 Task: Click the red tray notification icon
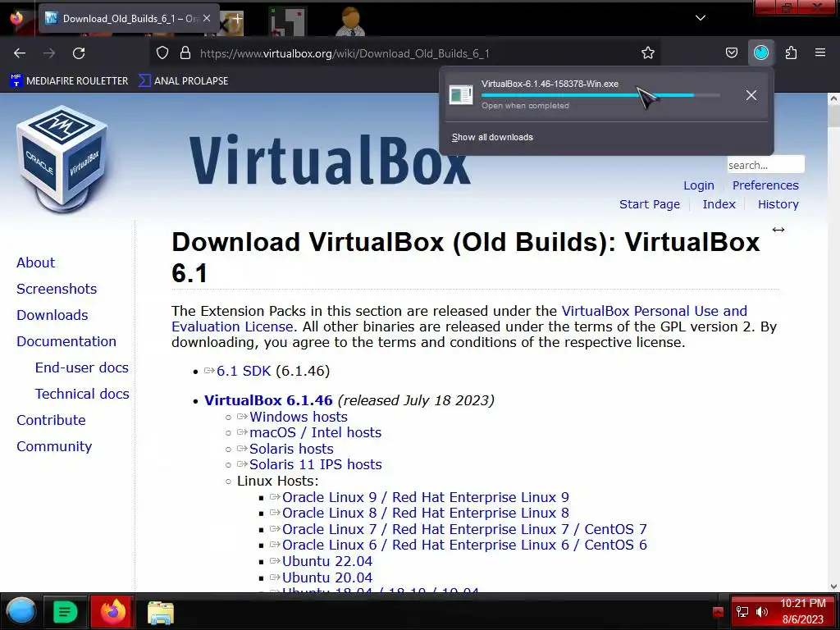[x=718, y=612]
